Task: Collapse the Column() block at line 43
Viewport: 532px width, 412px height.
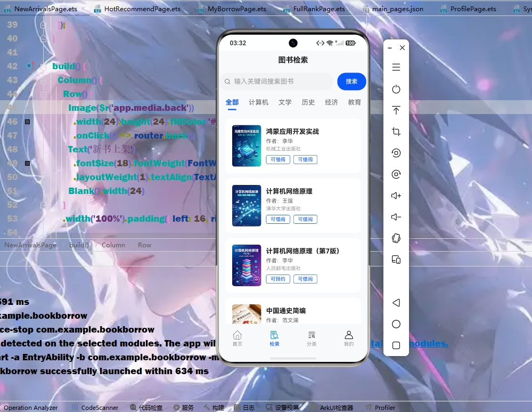Action: pyautogui.click(x=43, y=80)
